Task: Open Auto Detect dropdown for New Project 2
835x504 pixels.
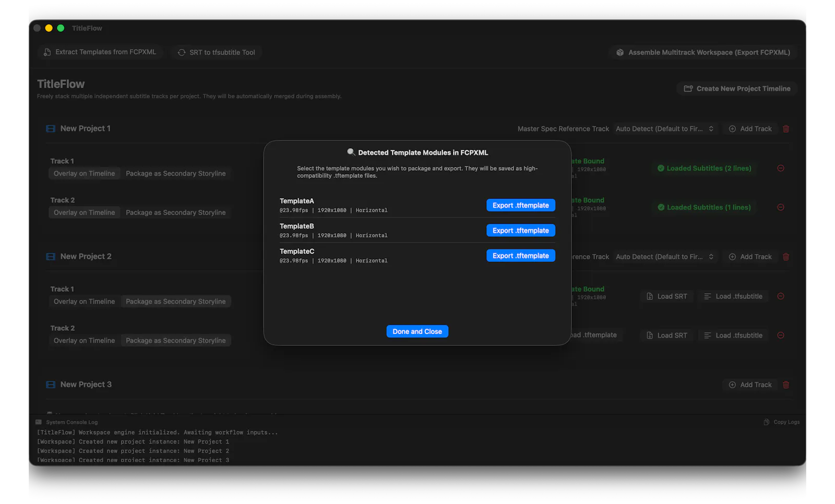Action: 665,257
